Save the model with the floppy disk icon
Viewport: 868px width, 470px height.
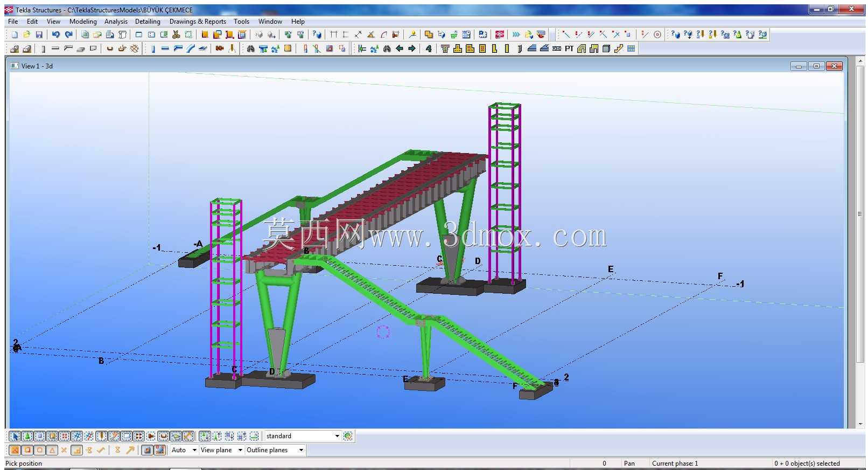point(39,34)
